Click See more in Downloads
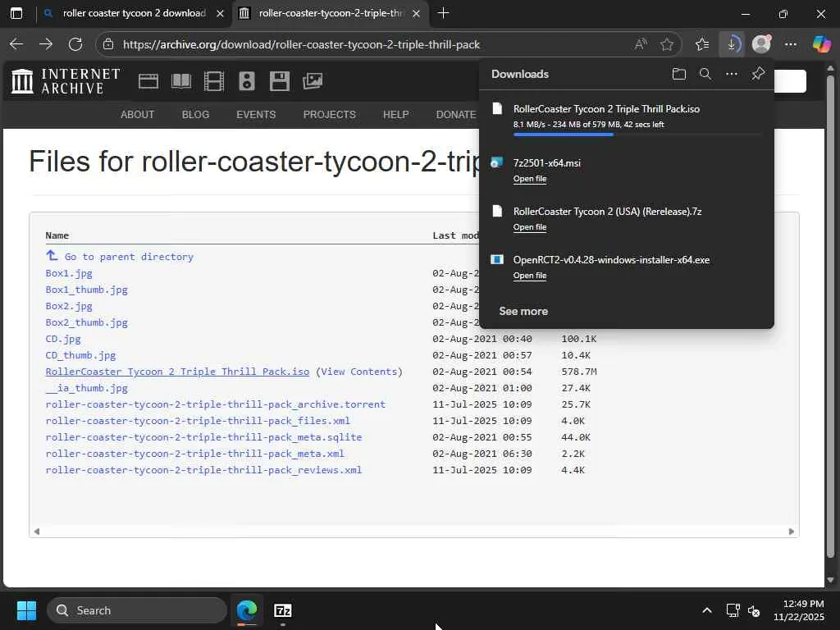The width and height of the screenshot is (840, 630). click(523, 311)
